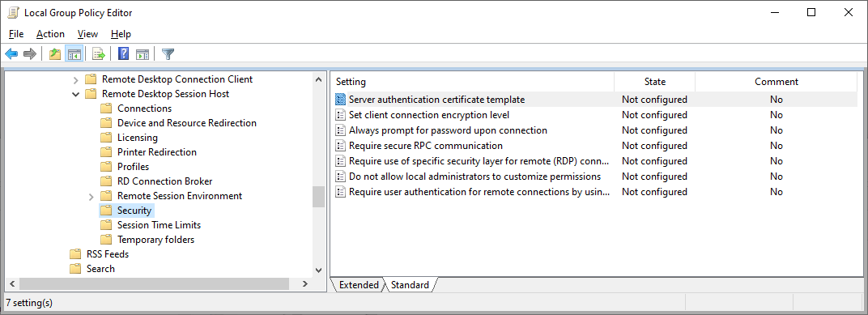Open the Help menu
The height and width of the screenshot is (315, 868).
[x=121, y=34]
